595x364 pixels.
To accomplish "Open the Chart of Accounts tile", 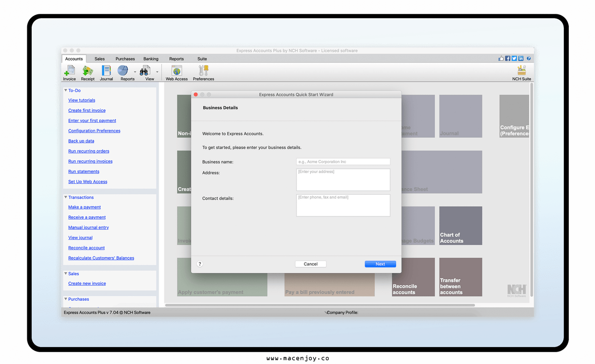I will pos(461,226).
